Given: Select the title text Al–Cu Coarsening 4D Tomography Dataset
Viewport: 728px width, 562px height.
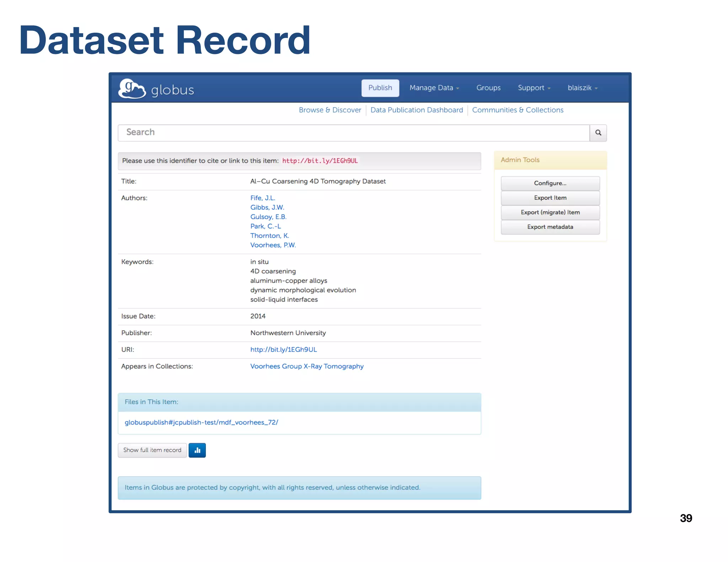Looking at the screenshot, I should (x=318, y=181).
